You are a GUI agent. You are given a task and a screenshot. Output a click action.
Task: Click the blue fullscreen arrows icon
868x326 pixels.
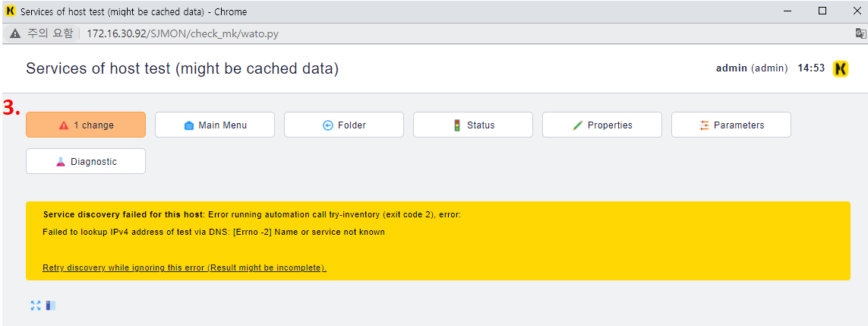(36, 305)
